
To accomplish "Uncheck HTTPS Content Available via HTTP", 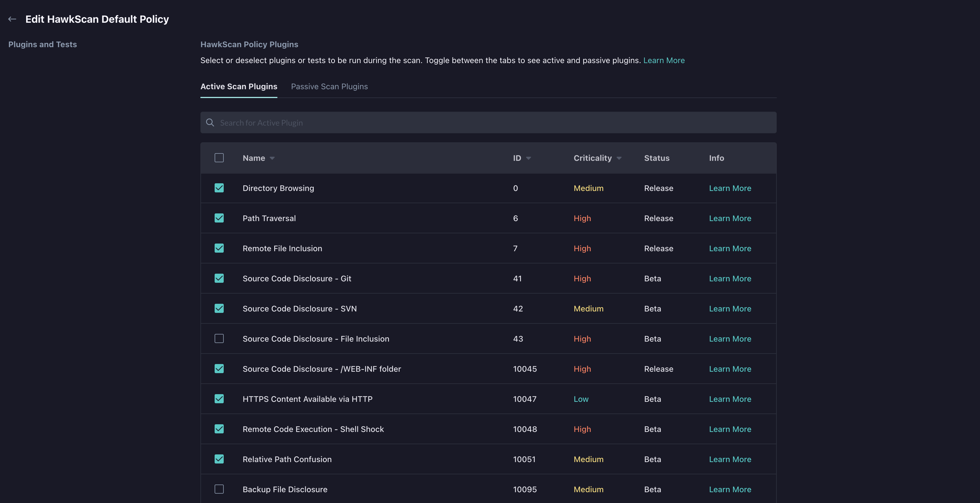I will tap(219, 399).
